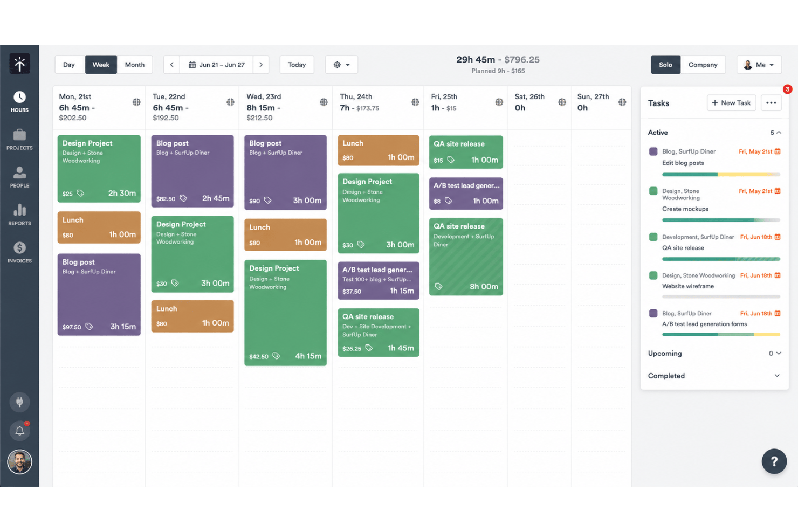Open Tuesday Design Project 3h 00m entry
Screen dimensions: 798x532
(x=192, y=254)
